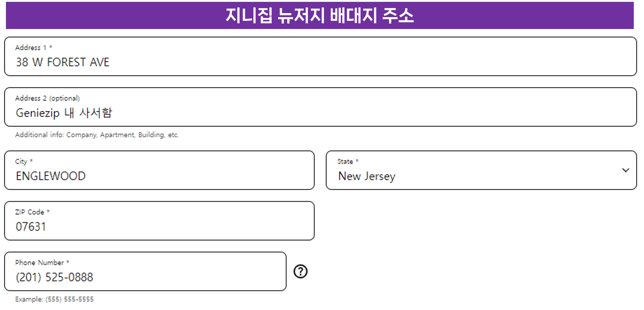The image size is (644, 310).
Task: Click the phone number help question-mark icon
Action: tap(300, 271)
